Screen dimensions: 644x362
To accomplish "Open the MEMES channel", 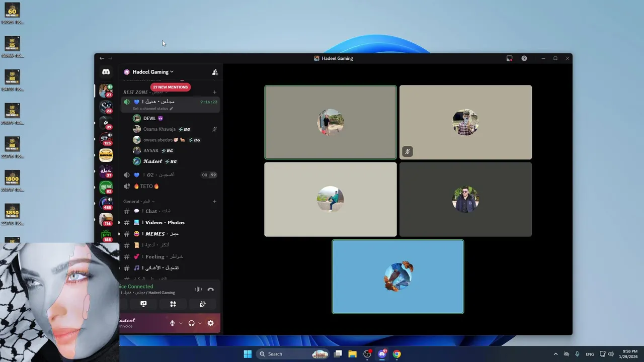I will pos(170,234).
